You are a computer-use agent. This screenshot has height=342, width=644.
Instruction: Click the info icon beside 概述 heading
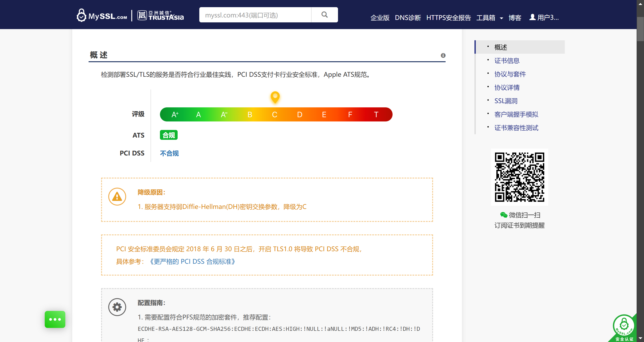pyautogui.click(x=443, y=55)
